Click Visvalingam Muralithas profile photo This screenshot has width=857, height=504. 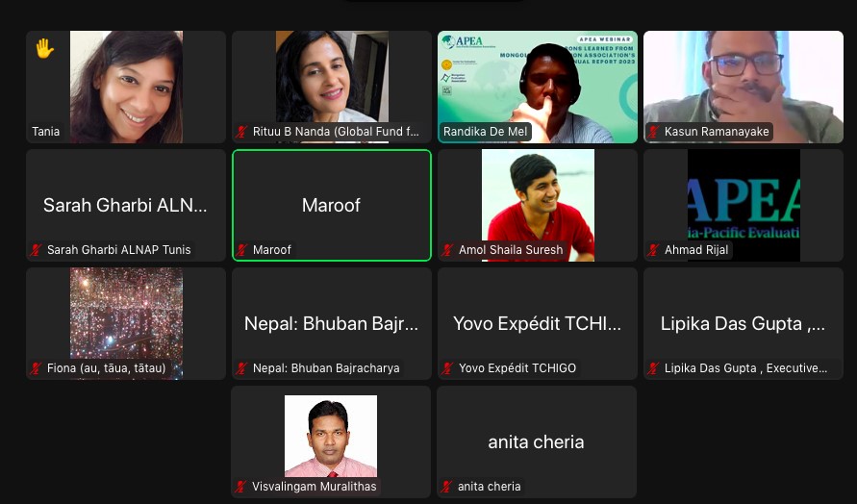pos(331,437)
